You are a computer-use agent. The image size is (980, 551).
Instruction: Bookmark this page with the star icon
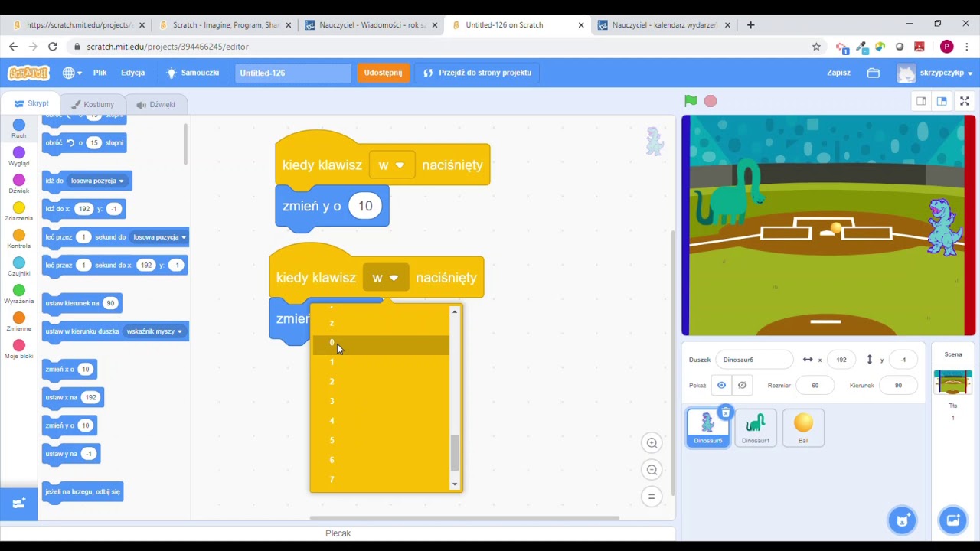816,47
